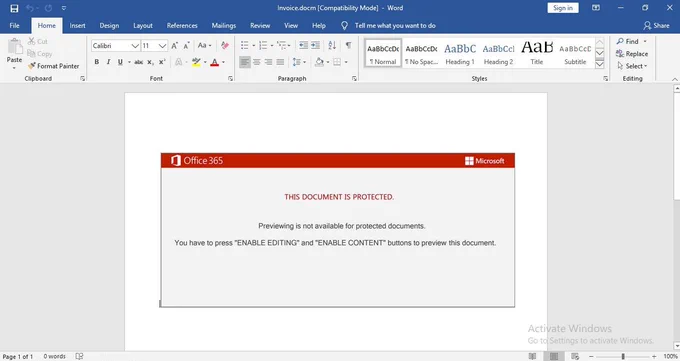Click the Undo arrow icon

click(29, 8)
